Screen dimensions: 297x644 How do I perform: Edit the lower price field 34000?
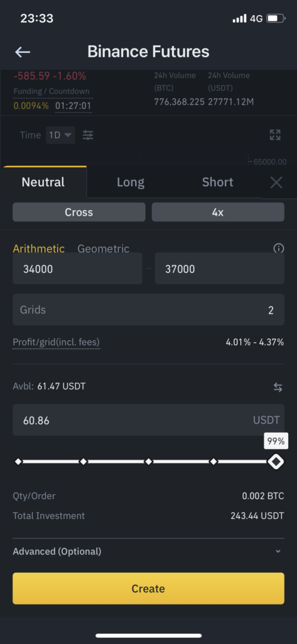point(77,269)
